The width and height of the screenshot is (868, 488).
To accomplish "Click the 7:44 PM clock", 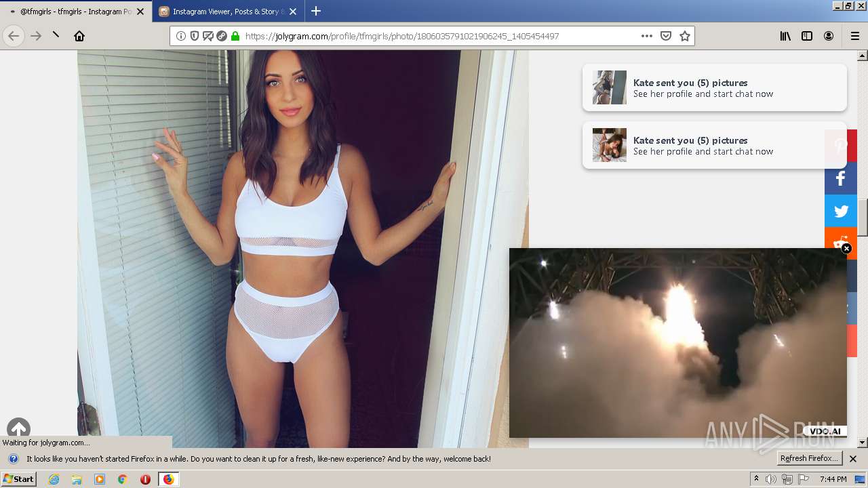I will [833, 479].
